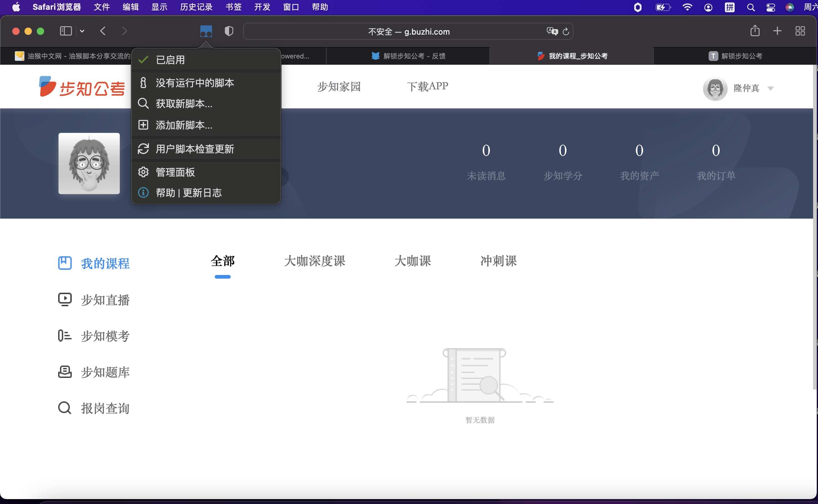Viewport: 818px width, 504px height.
Task: Open the 开发 menu bar item
Action: tap(263, 7)
